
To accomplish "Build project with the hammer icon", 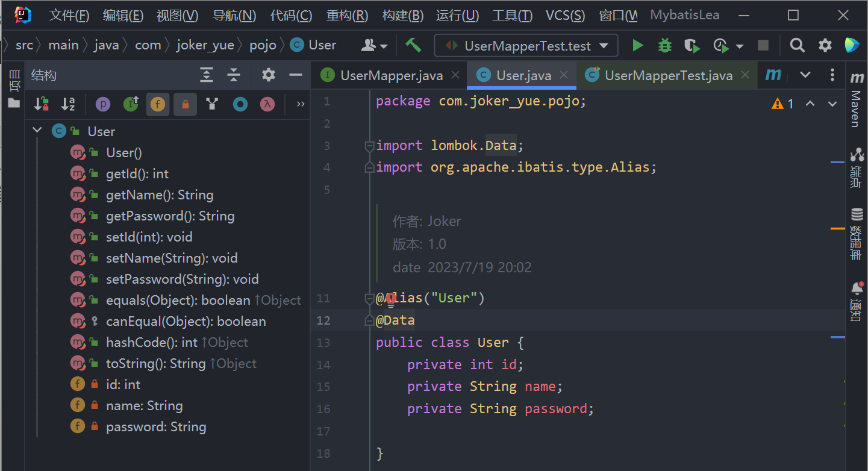I will [x=413, y=45].
